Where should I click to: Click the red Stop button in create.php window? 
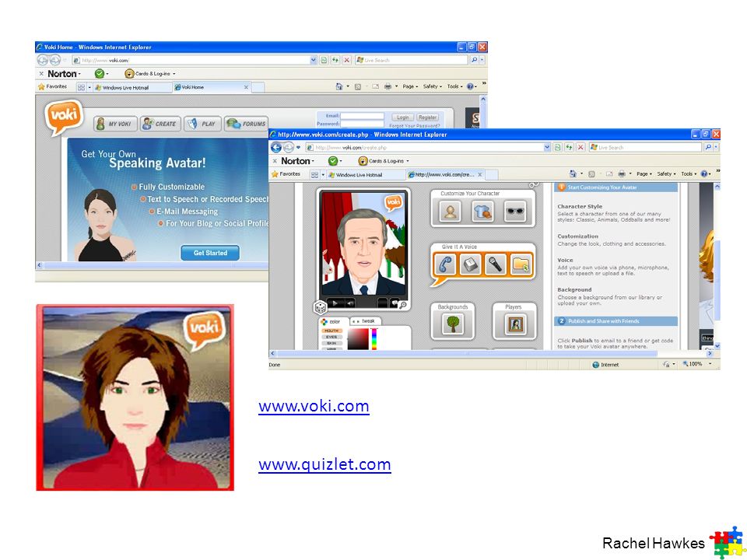tap(580, 148)
